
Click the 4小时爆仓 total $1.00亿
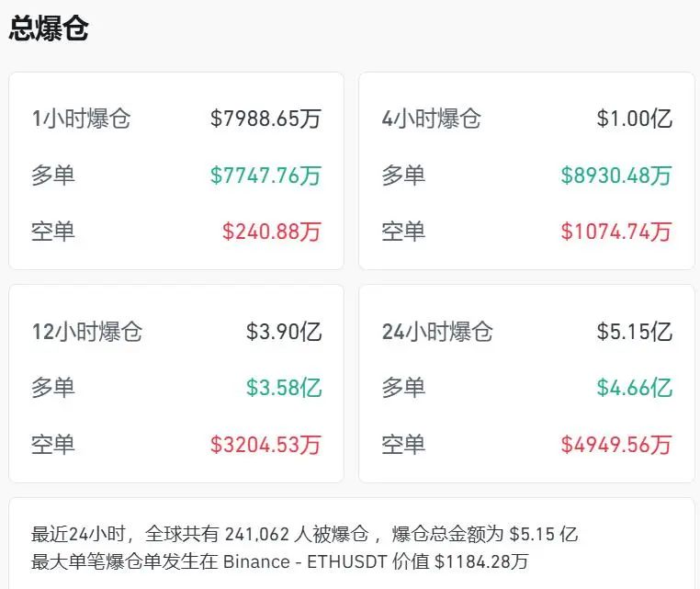(x=635, y=119)
